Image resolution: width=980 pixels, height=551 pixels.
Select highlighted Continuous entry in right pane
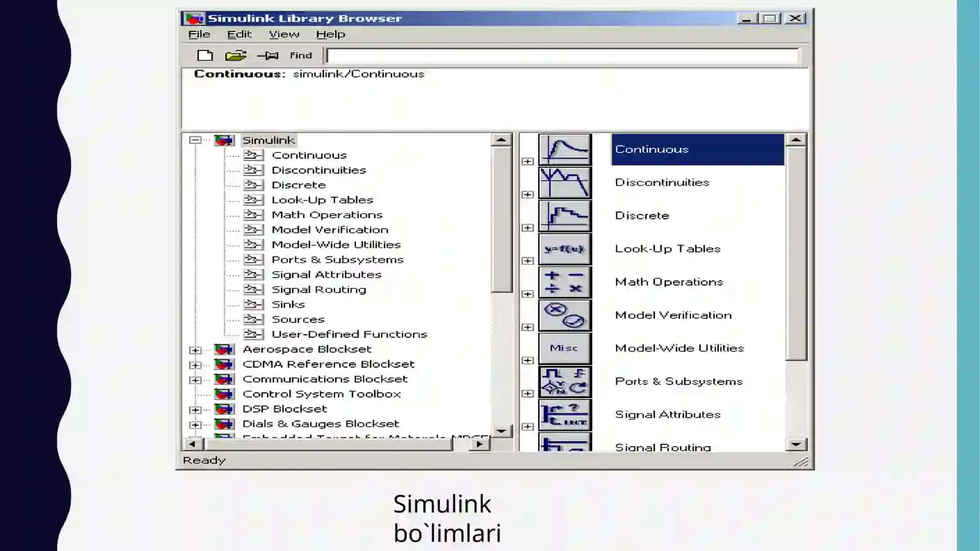(x=698, y=150)
